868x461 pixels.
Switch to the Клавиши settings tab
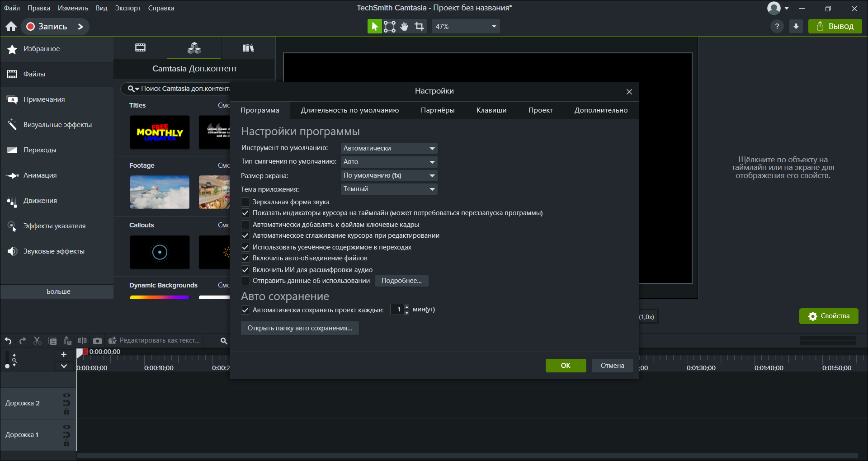pyautogui.click(x=491, y=110)
